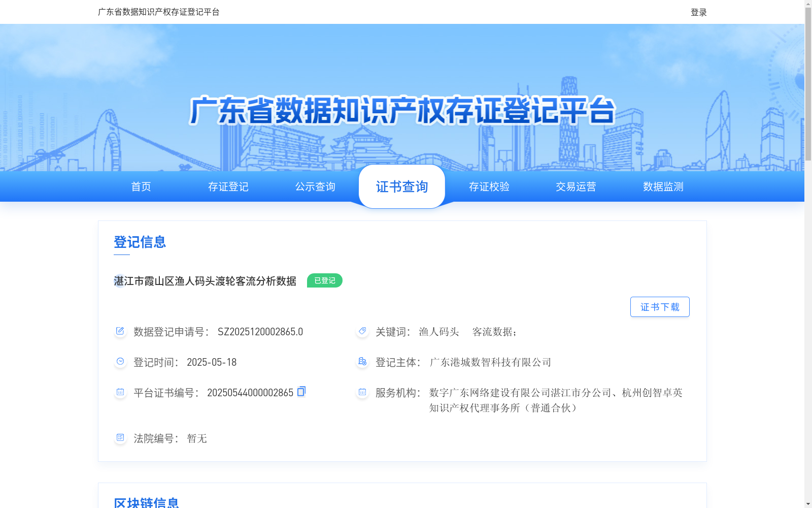Click the large banner title 广东省数据知识产权存证登记平台
Image resolution: width=812 pixels, height=508 pixels.
tap(402, 110)
